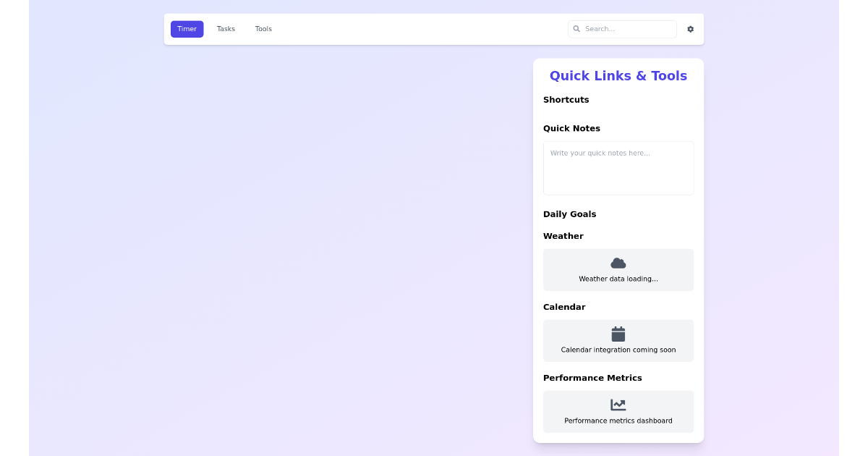Switch to the Tasks tab
The image size is (868, 456).
click(226, 29)
